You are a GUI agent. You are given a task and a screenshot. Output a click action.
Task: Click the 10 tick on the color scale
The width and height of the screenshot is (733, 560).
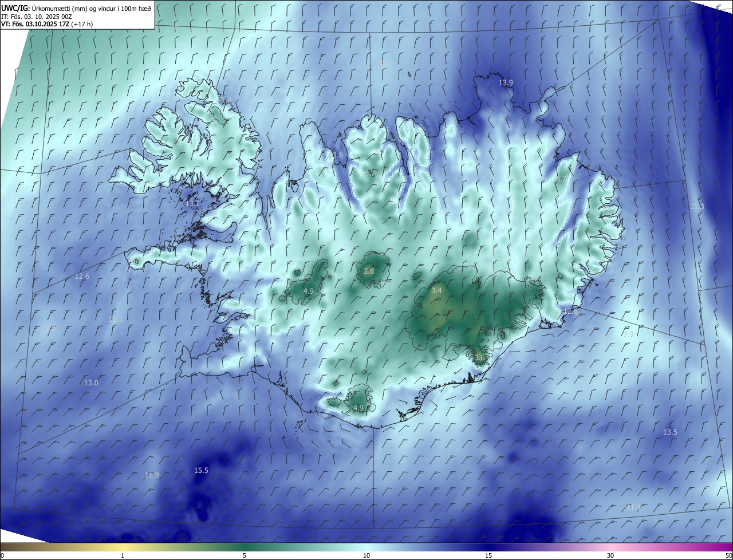(366, 555)
